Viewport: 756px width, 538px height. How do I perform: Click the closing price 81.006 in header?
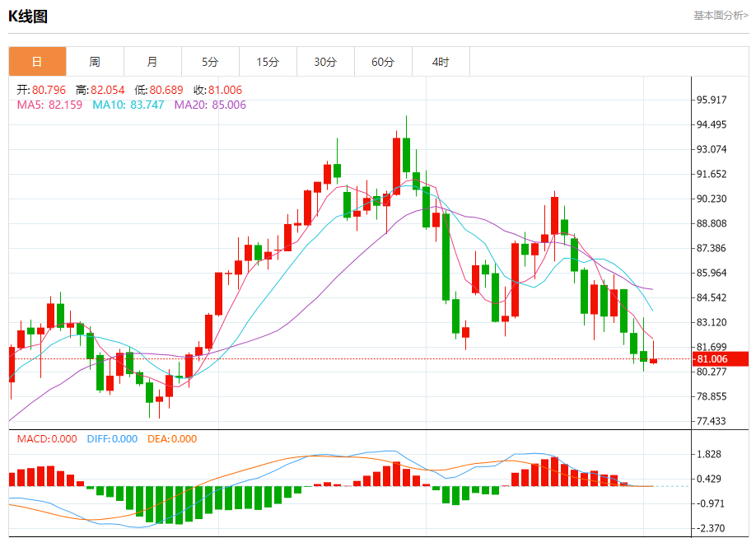(x=225, y=91)
